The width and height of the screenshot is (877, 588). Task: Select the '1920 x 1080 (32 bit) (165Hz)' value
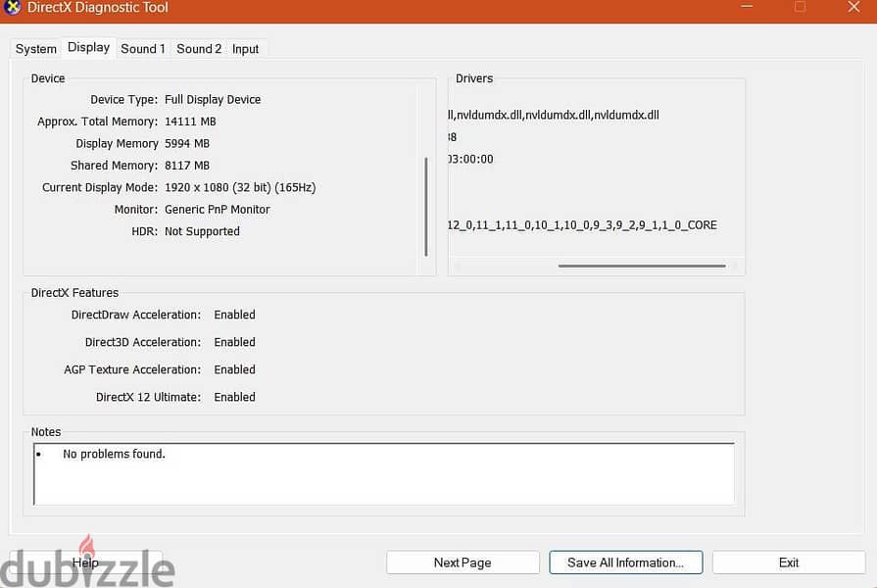[240, 187]
